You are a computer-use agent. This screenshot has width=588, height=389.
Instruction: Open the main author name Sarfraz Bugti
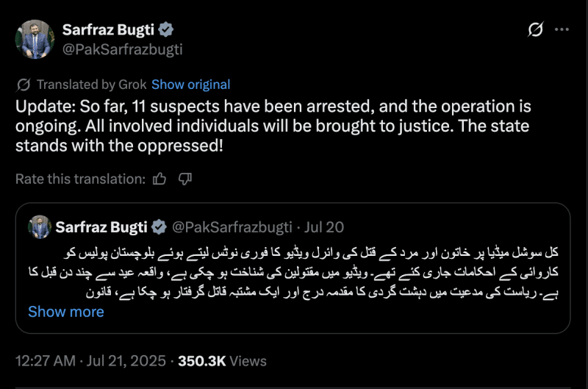109,30
